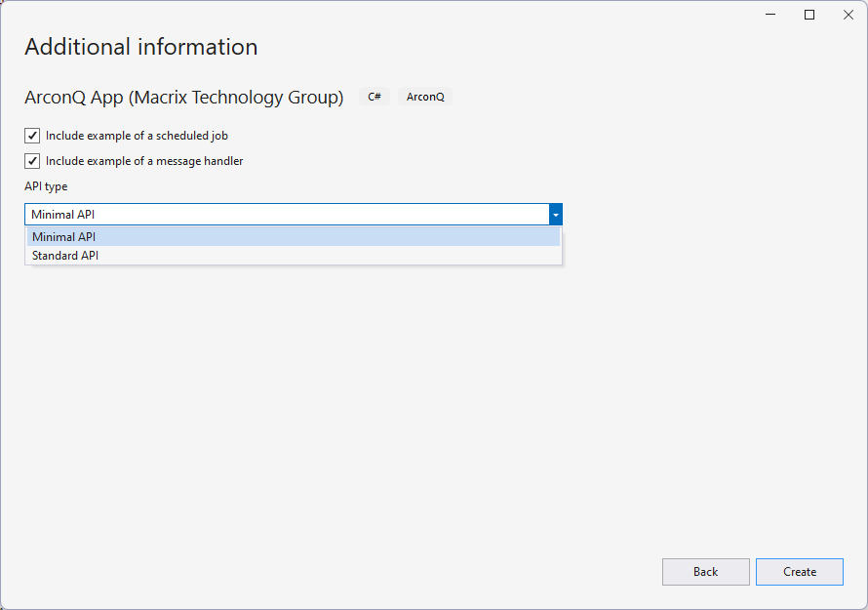Collapse the API type dropdown arrow

[x=555, y=215]
